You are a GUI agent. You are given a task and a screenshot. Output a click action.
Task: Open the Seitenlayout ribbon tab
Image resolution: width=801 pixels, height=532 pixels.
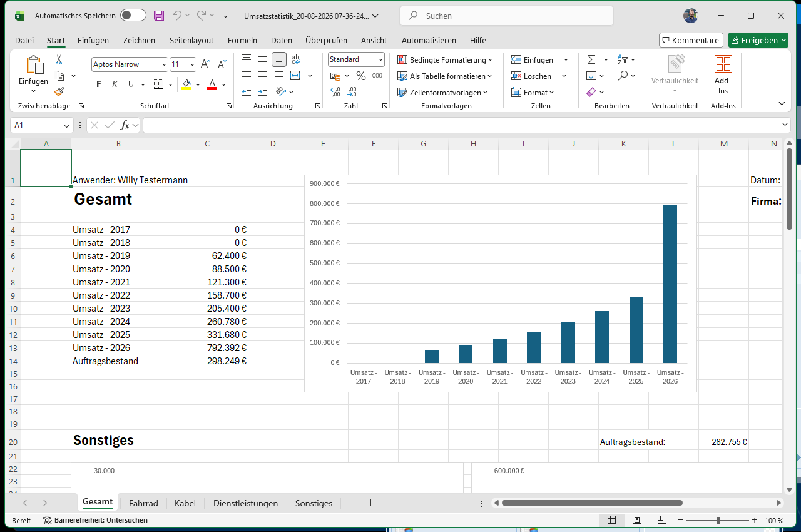coord(191,40)
